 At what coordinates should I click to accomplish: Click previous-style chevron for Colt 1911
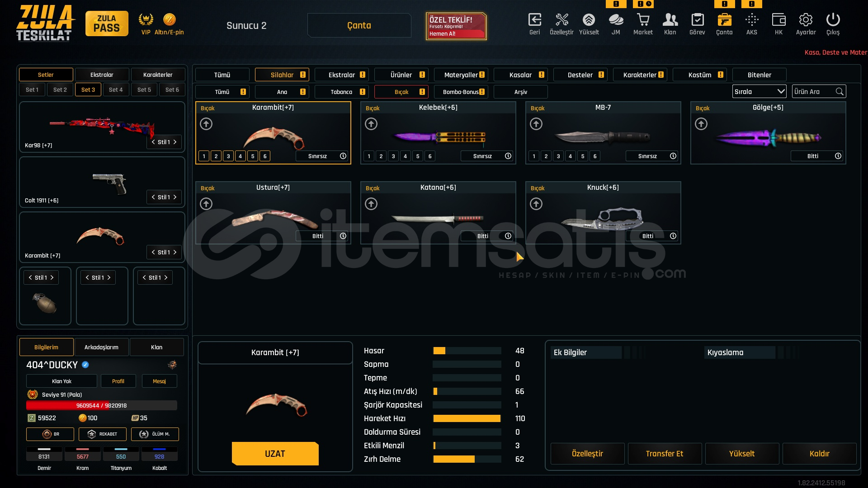tap(153, 197)
